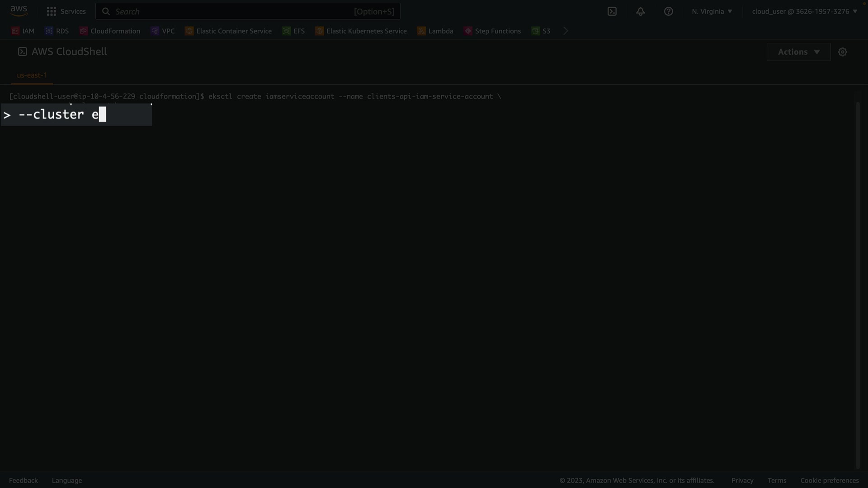Open Elastic Kubernetes Service shortcut
Image resolution: width=868 pixels, height=488 pixels.
tap(361, 31)
